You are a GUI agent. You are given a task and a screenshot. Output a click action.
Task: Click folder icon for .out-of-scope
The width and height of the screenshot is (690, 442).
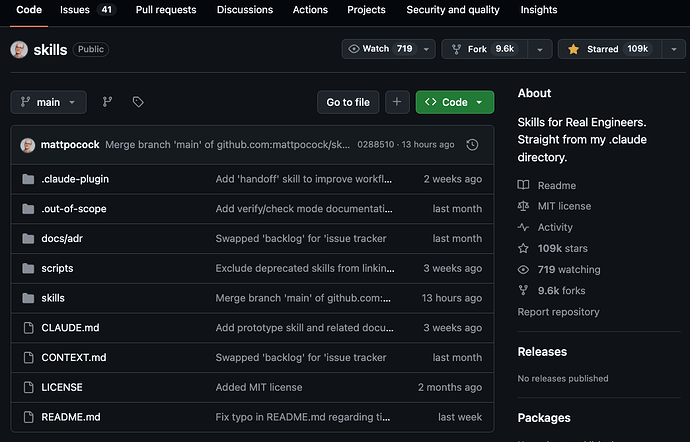tap(28, 209)
